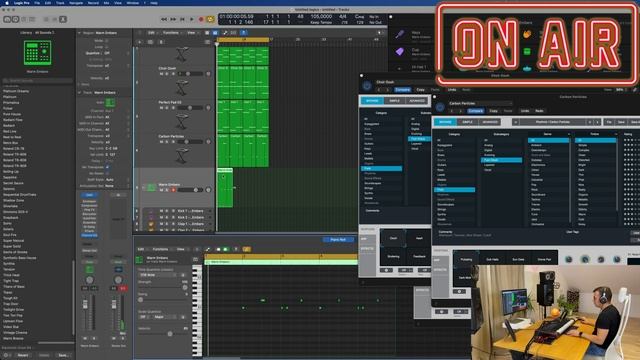Click the Cloud pad in Choir Gosh plugin
This screenshot has height=360, width=640.
tap(393, 238)
